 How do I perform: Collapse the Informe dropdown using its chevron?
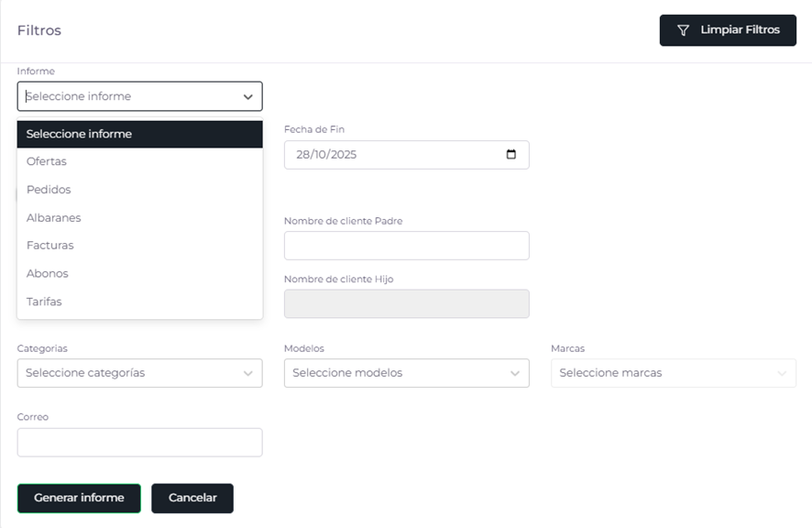pyautogui.click(x=247, y=96)
